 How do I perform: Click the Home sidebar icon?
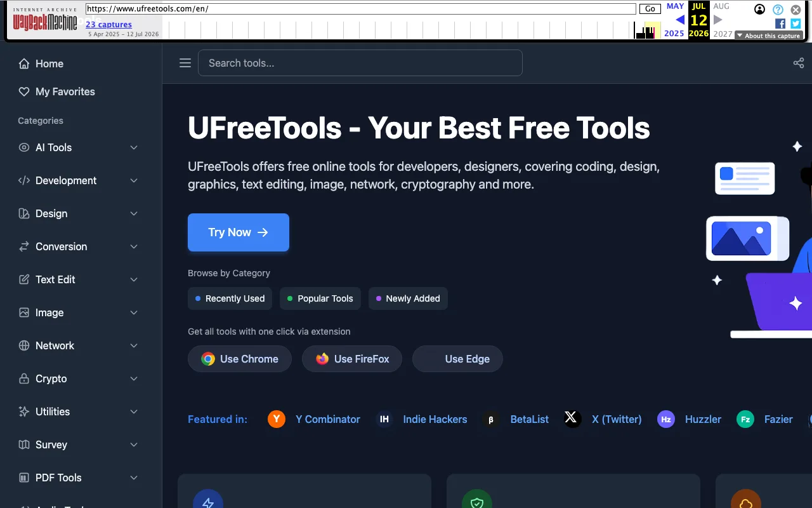coord(24,63)
